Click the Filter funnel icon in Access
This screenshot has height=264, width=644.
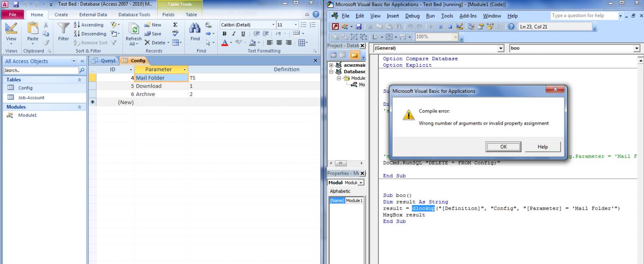pyautogui.click(x=63, y=29)
